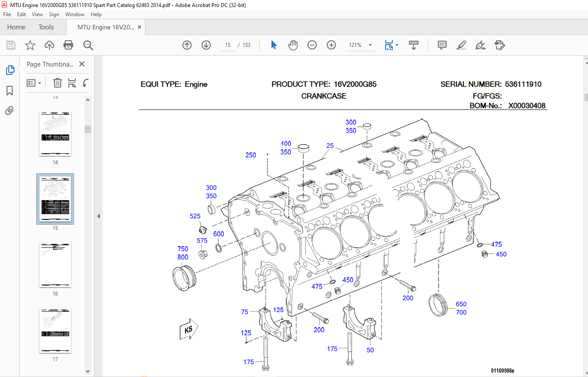This screenshot has height=377, width=588.
Task: Open the Edit menu
Action: coord(21,14)
